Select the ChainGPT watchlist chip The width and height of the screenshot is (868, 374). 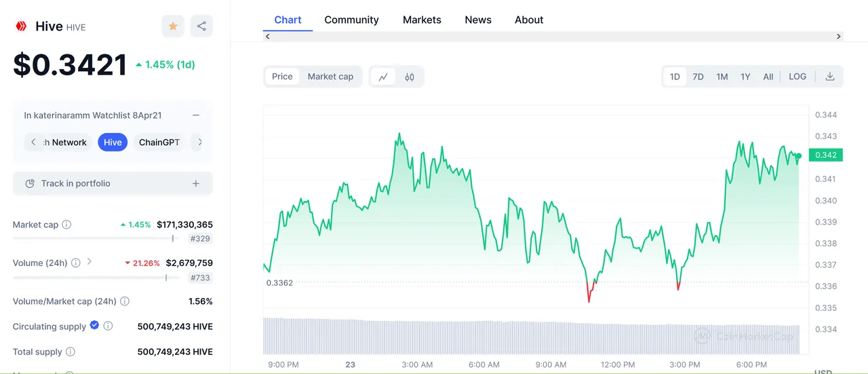click(159, 142)
